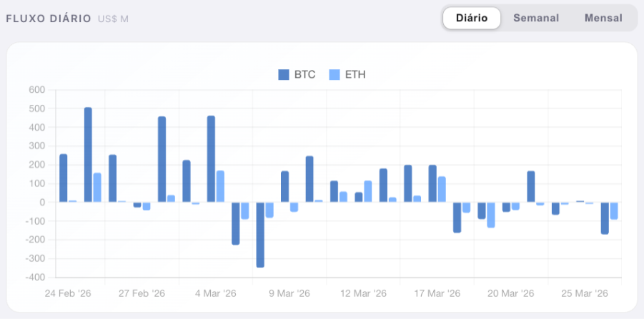
Task: Click the BTC legend text label
Action: coord(304,75)
